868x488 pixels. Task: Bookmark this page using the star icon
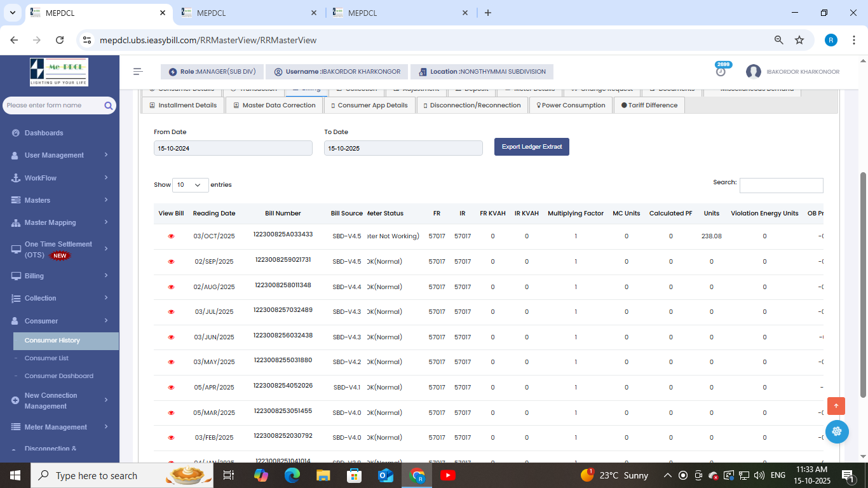[x=799, y=40]
